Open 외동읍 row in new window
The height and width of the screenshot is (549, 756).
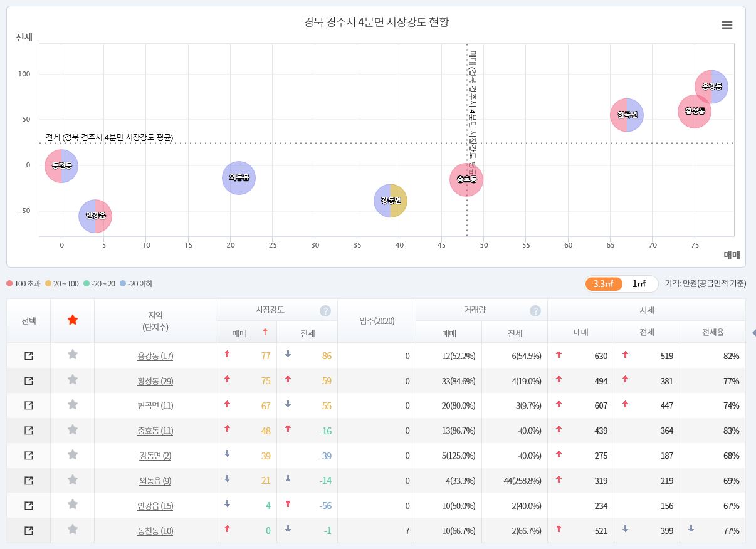(28, 481)
